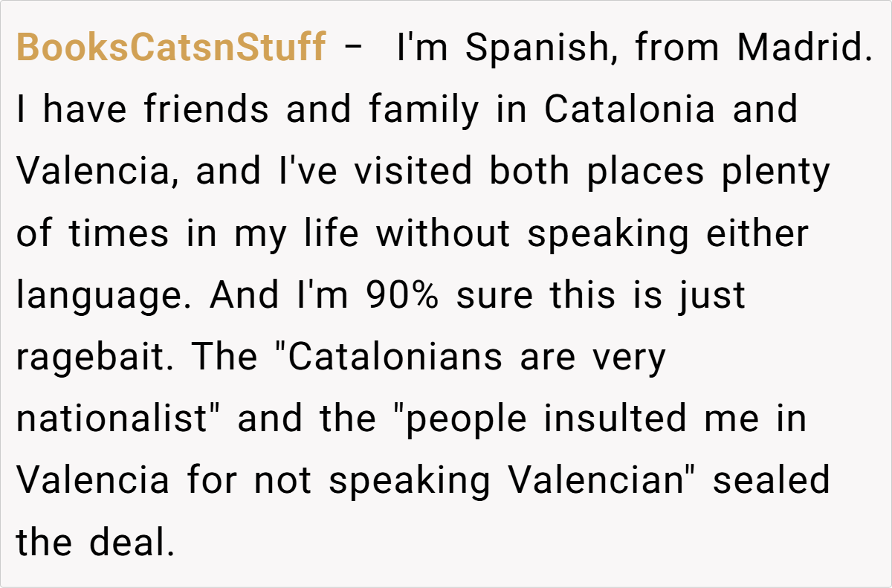Screen dimensions: 892x588
Task: Click the word "ragebait." in the comment
Action: (x=97, y=358)
